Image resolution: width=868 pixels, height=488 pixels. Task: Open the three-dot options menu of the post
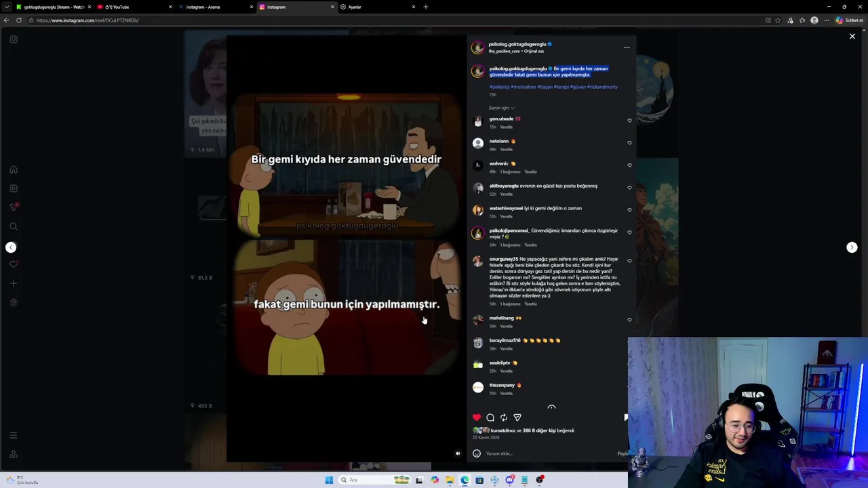627,47
